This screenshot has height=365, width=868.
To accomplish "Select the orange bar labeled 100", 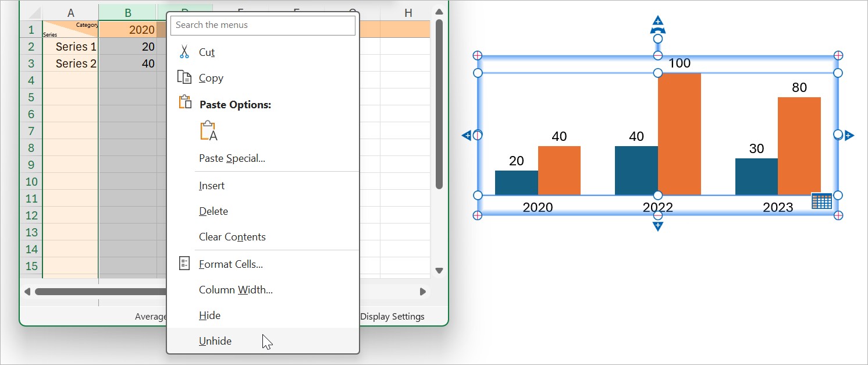I will pyautogui.click(x=680, y=134).
